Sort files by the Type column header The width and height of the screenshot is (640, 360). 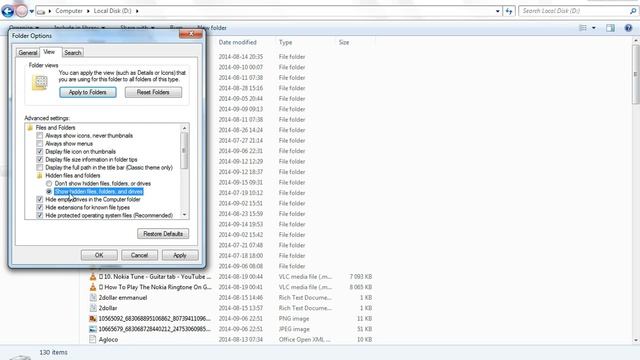[x=285, y=42]
